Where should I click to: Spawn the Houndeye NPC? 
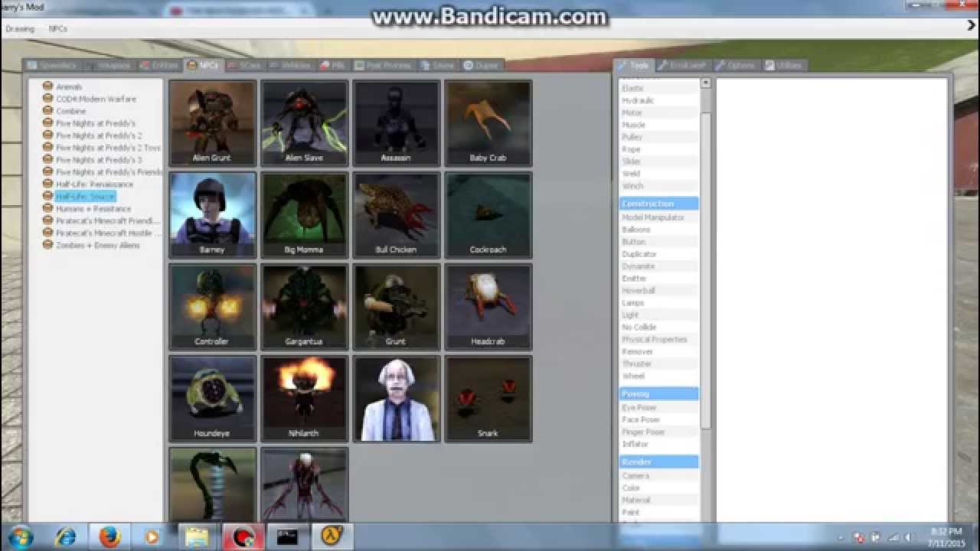click(212, 399)
